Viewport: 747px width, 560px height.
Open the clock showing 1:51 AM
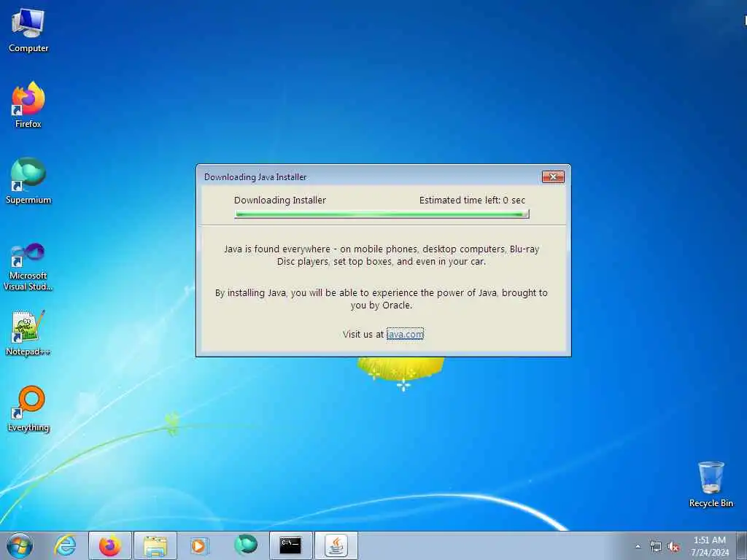point(710,546)
